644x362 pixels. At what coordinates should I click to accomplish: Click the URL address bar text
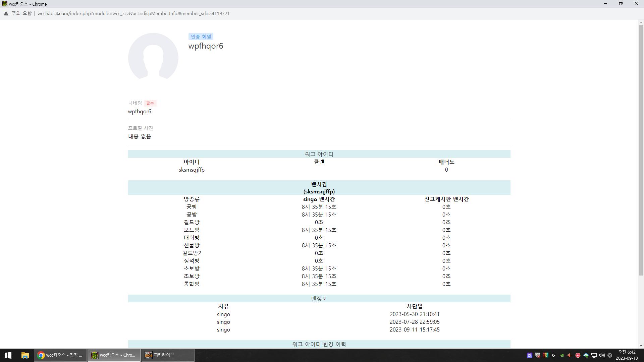pyautogui.click(x=133, y=13)
